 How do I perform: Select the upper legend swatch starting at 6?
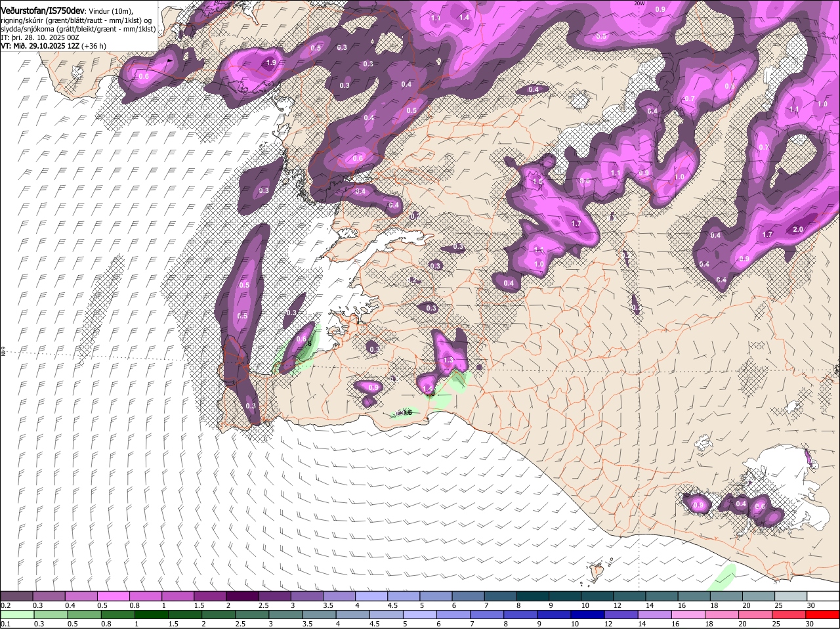coord(468,596)
